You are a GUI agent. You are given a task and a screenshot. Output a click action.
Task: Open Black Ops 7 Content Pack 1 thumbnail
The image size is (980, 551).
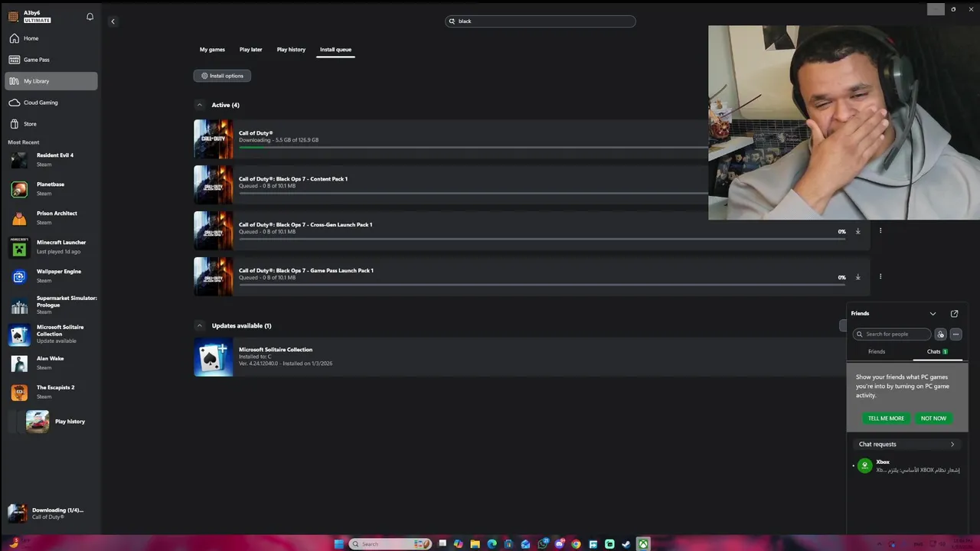[x=214, y=185]
